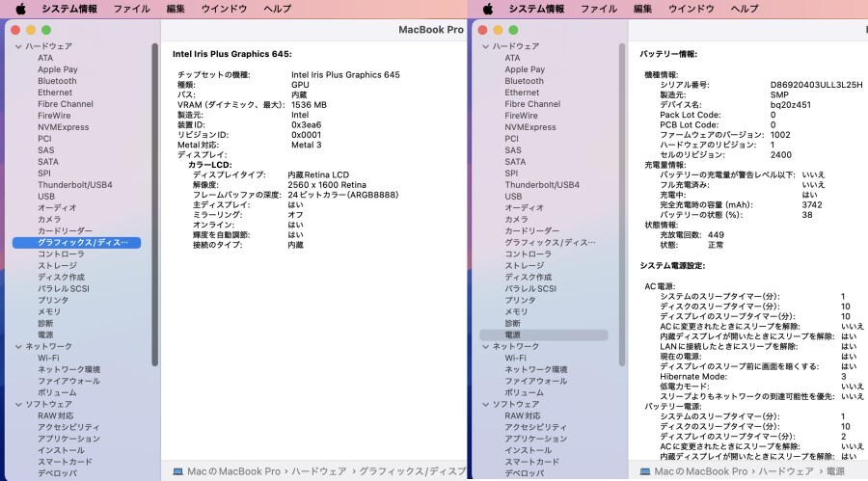Select メモリ in left window sidebar
Viewport: 868px width, 481px height.
tap(49, 312)
